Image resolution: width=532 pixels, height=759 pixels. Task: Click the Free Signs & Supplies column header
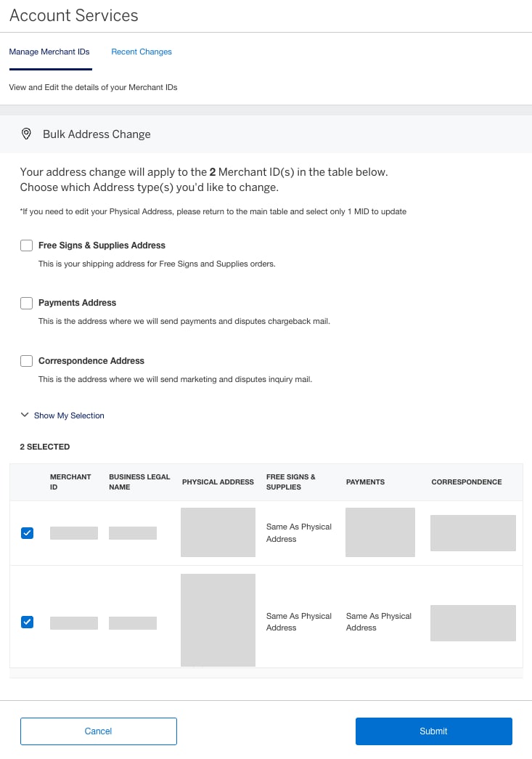pyautogui.click(x=291, y=482)
